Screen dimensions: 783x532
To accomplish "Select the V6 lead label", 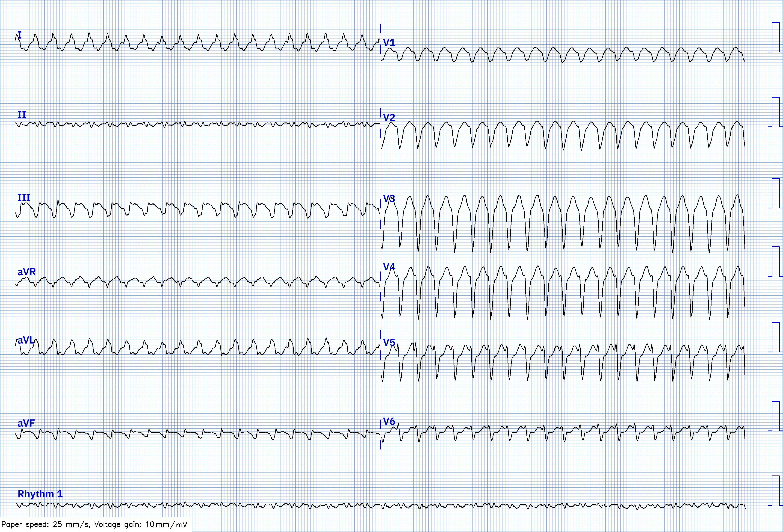I will pyautogui.click(x=389, y=421).
